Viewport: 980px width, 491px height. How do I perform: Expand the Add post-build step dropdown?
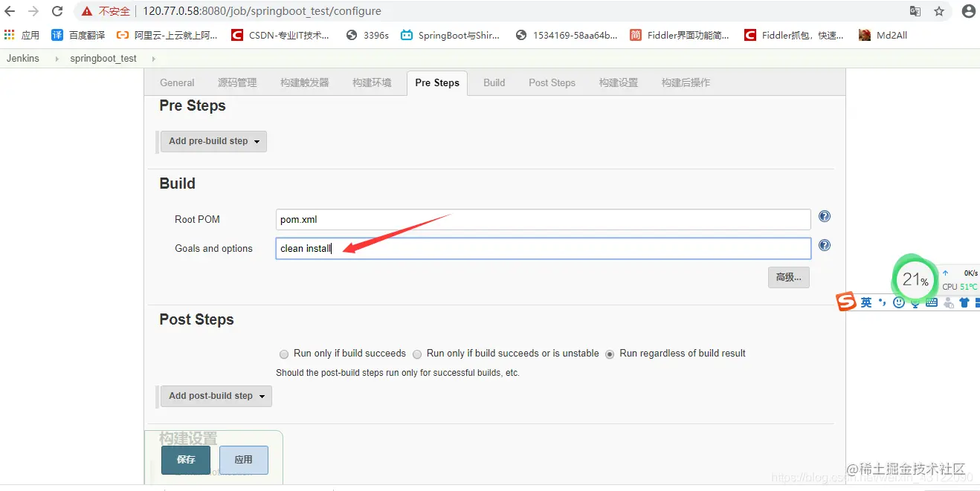tap(216, 396)
